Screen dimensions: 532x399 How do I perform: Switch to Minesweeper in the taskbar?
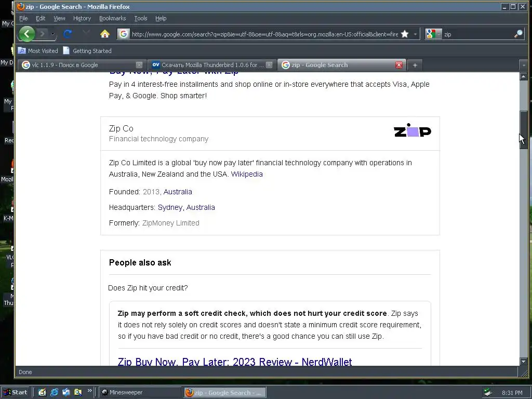click(140, 392)
